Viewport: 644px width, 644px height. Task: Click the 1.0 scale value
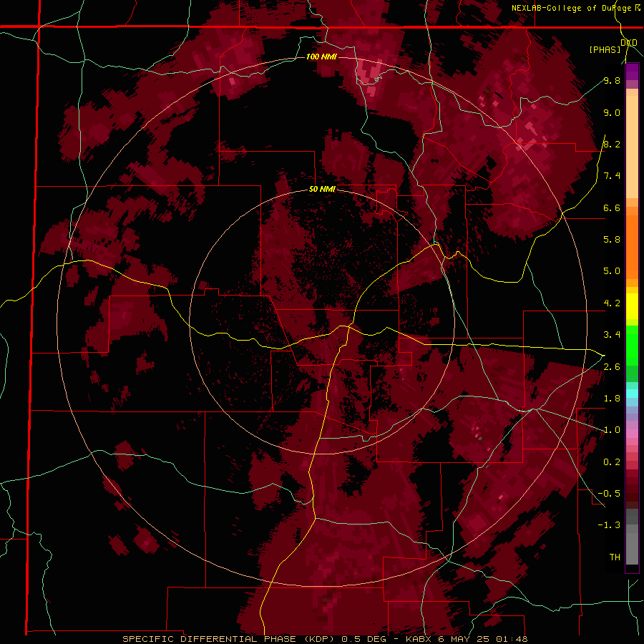coord(612,430)
